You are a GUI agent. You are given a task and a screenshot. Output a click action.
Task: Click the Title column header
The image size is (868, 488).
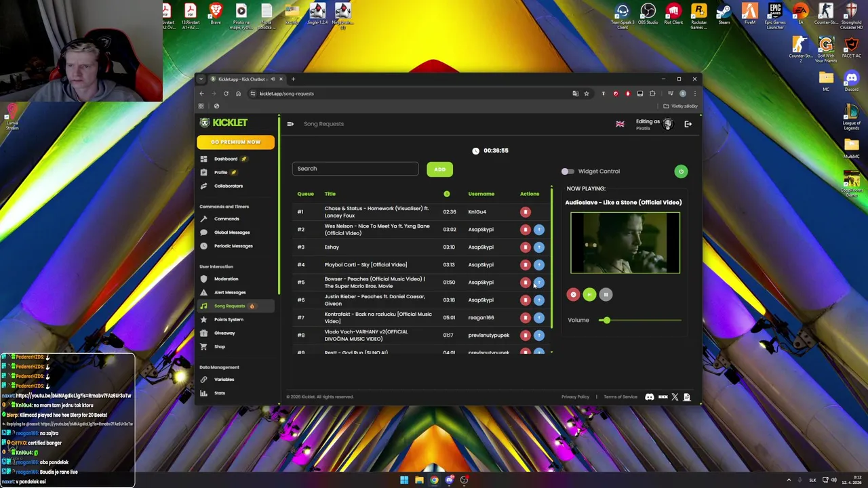[x=330, y=194]
